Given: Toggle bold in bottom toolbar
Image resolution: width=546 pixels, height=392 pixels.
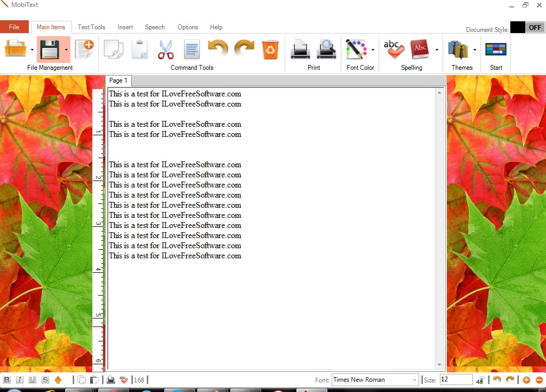Looking at the screenshot, I should (x=6, y=380).
